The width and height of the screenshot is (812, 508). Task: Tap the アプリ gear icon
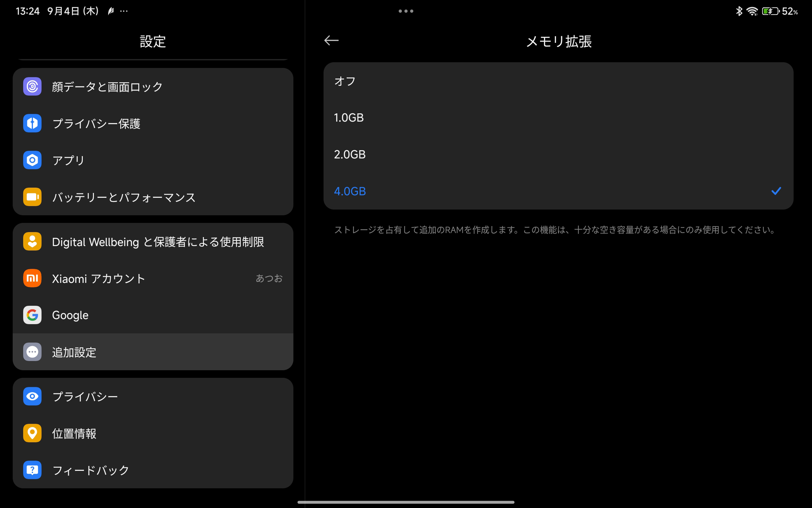(32, 160)
